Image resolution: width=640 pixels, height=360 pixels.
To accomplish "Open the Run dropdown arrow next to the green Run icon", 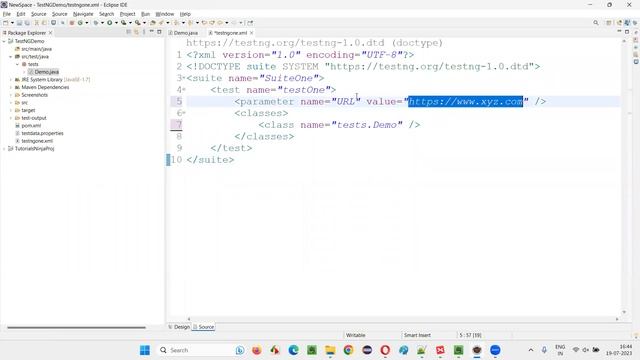I will [116, 23].
